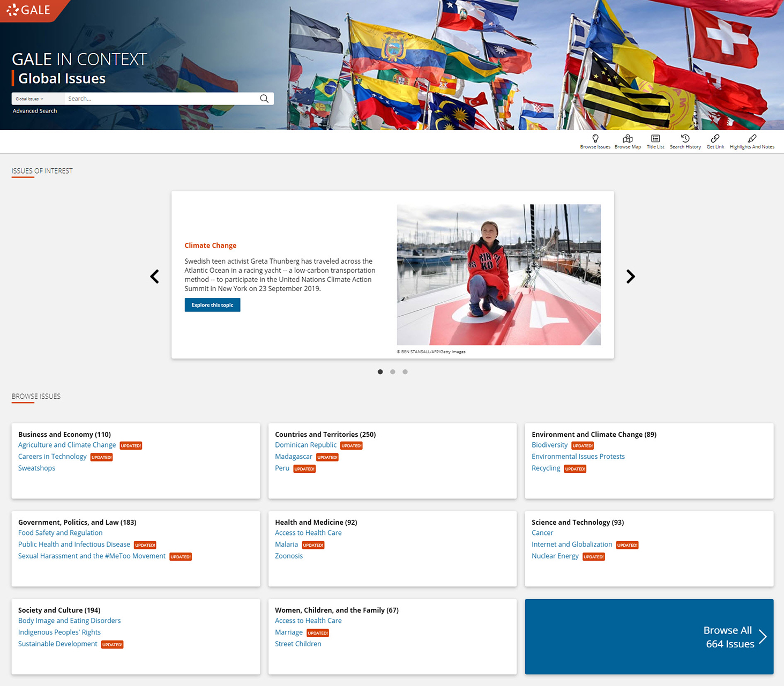Click the Browse Issues section heading
The height and width of the screenshot is (686, 784).
pos(36,397)
